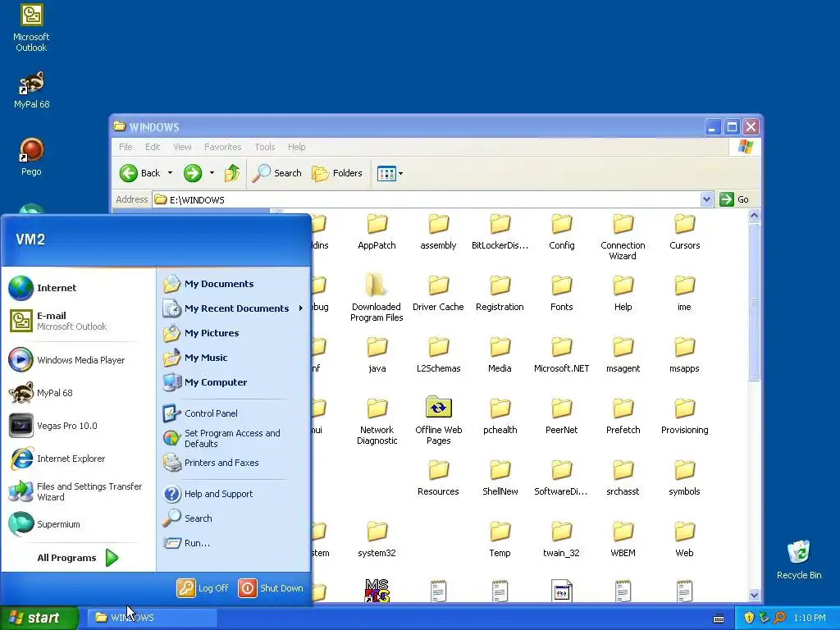Click the Go button

tap(734, 199)
